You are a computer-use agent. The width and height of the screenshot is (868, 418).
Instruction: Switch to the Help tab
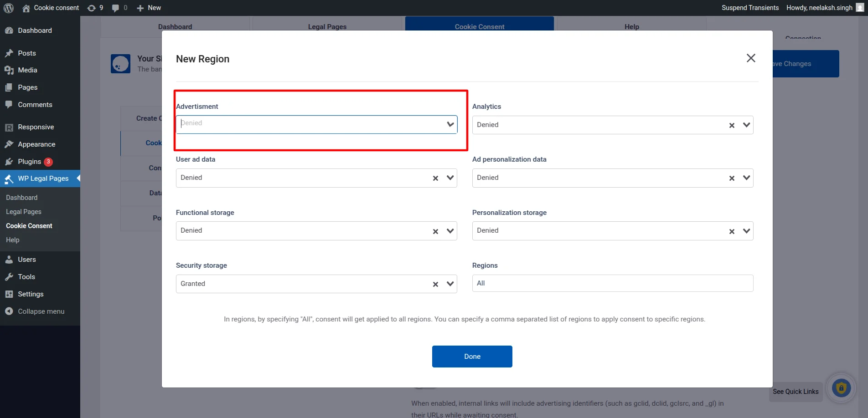click(x=631, y=26)
